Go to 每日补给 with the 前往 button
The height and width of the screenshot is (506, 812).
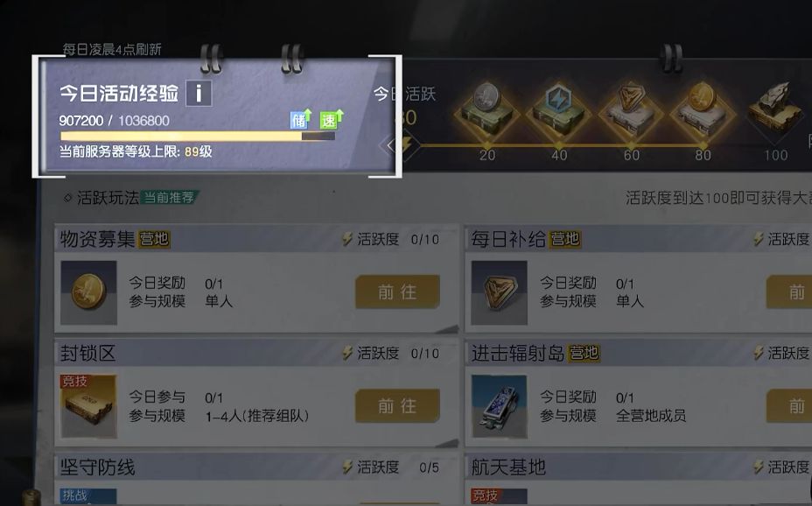point(788,292)
